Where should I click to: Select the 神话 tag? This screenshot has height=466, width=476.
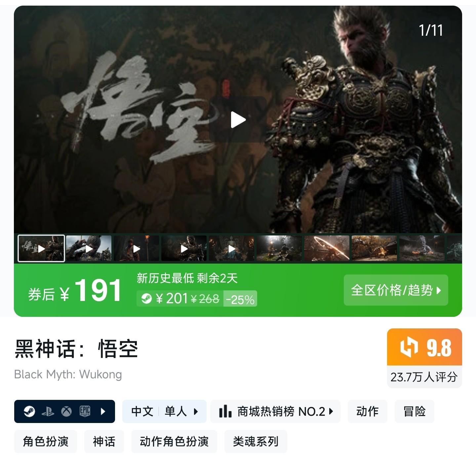pyautogui.click(x=104, y=442)
